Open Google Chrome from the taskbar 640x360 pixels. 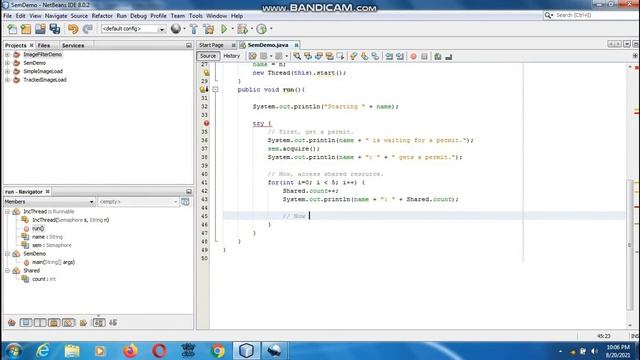(218, 351)
